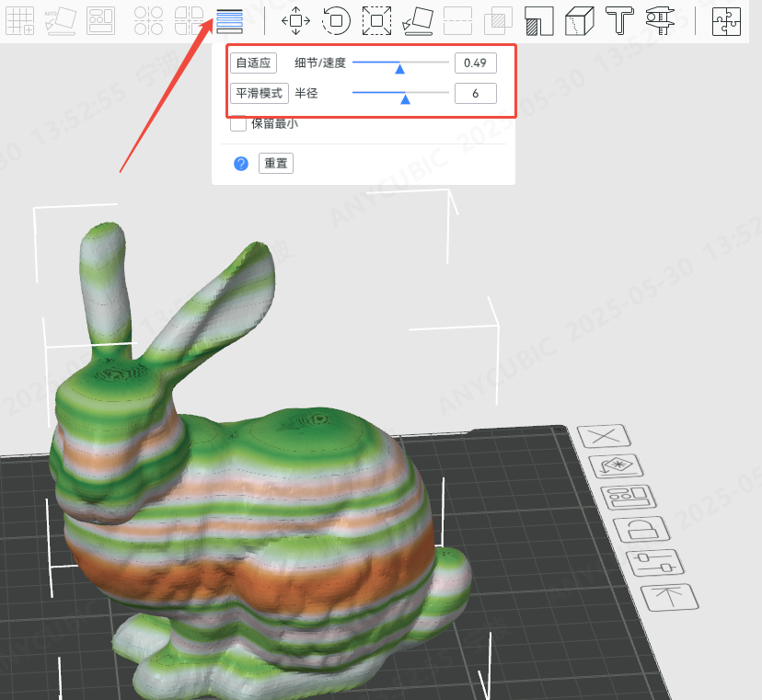Image resolution: width=762 pixels, height=700 pixels.
Task: Click the 平滑模式 button
Action: (x=259, y=93)
